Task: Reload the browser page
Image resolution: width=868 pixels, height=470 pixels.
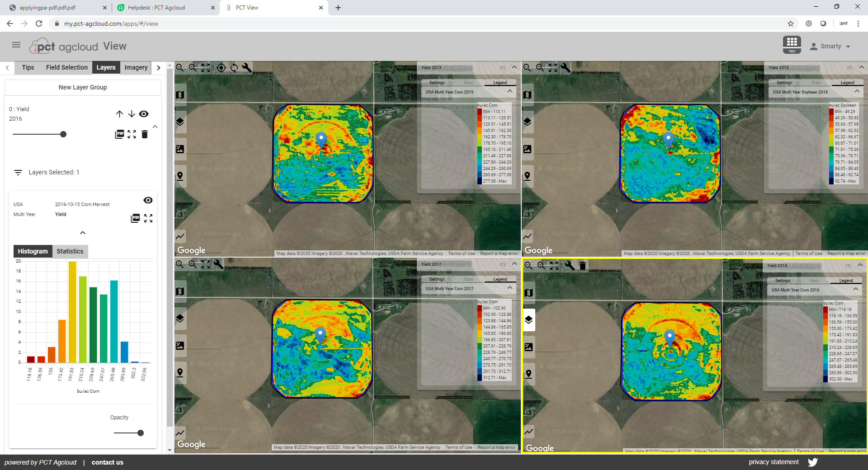Action: [39, 23]
